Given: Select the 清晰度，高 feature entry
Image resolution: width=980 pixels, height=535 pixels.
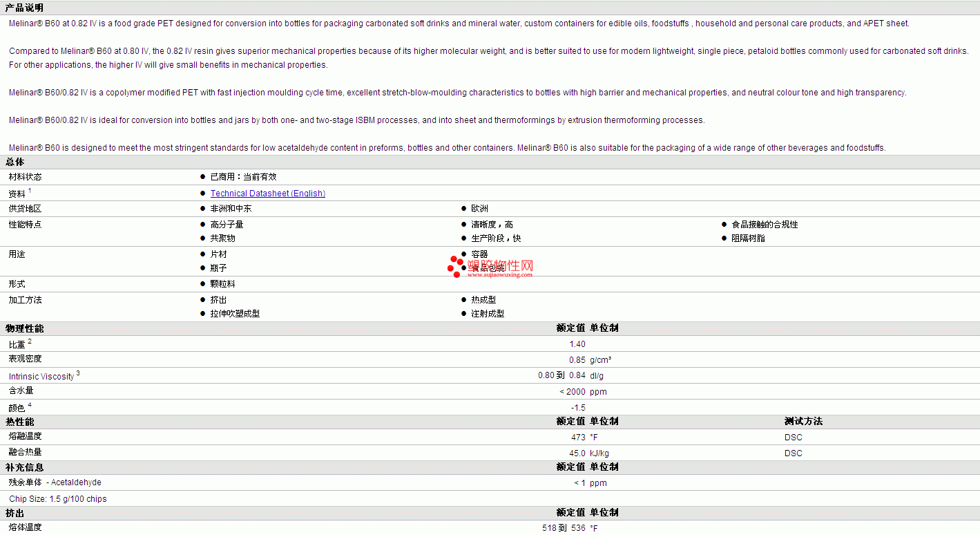Looking at the screenshot, I should coord(492,225).
